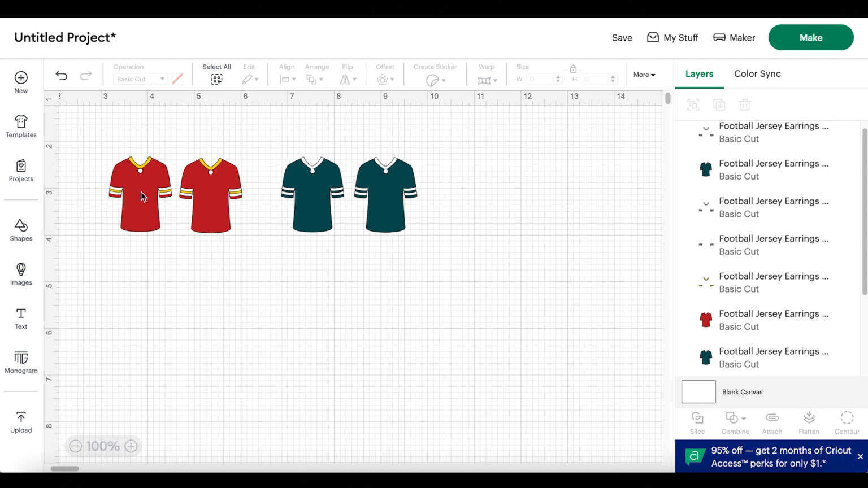Open the Templates panel
The height and width of the screenshot is (488, 868).
pyautogui.click(x=21, y=127)
